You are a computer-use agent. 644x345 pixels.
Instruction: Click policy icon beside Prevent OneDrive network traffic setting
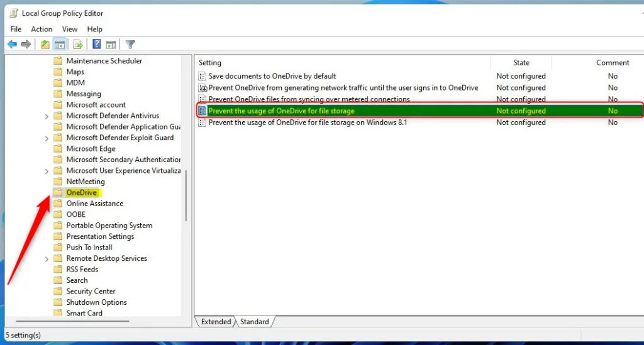tap(203, 87)
